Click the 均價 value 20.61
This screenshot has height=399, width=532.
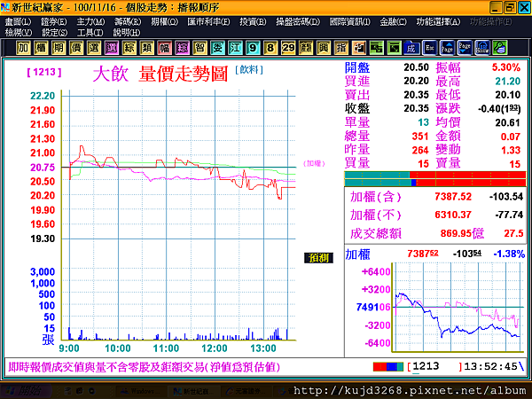(x=507, y=122)
